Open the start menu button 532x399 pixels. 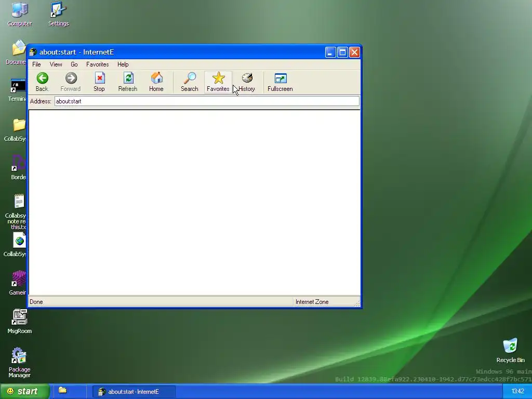coord(25,391)
